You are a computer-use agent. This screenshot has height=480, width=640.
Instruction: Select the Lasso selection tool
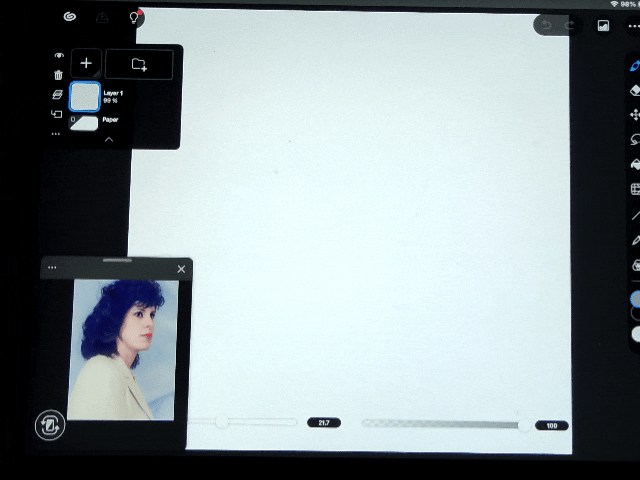point(635,140)
